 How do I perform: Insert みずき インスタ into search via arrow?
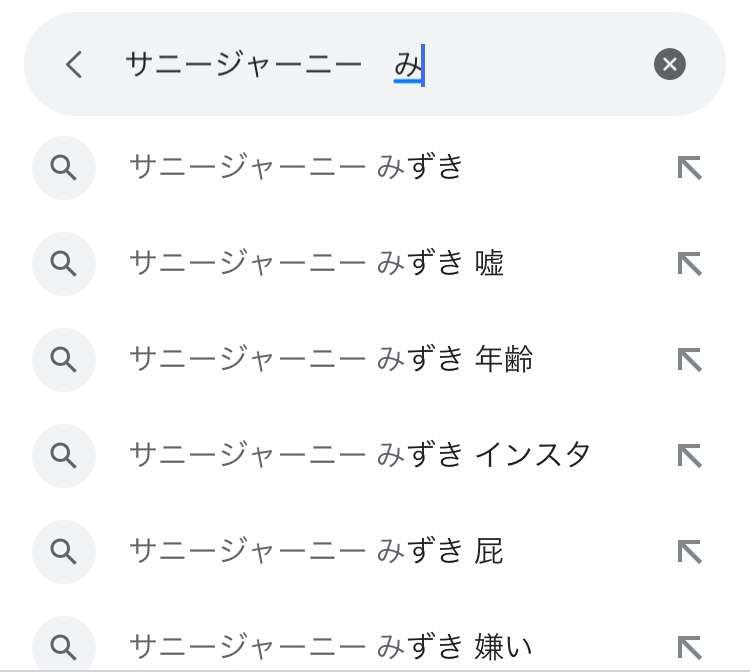click(x=689, y=456)
